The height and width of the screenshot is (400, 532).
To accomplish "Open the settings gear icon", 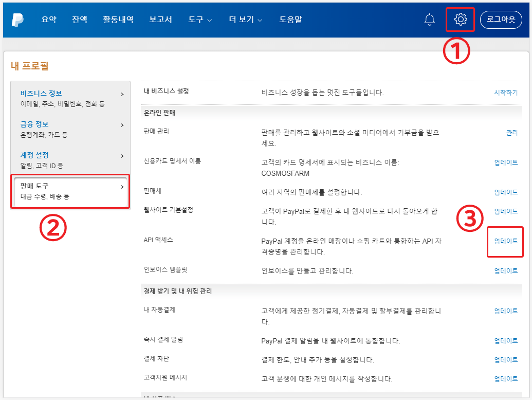I will click(x=460, y=20).
